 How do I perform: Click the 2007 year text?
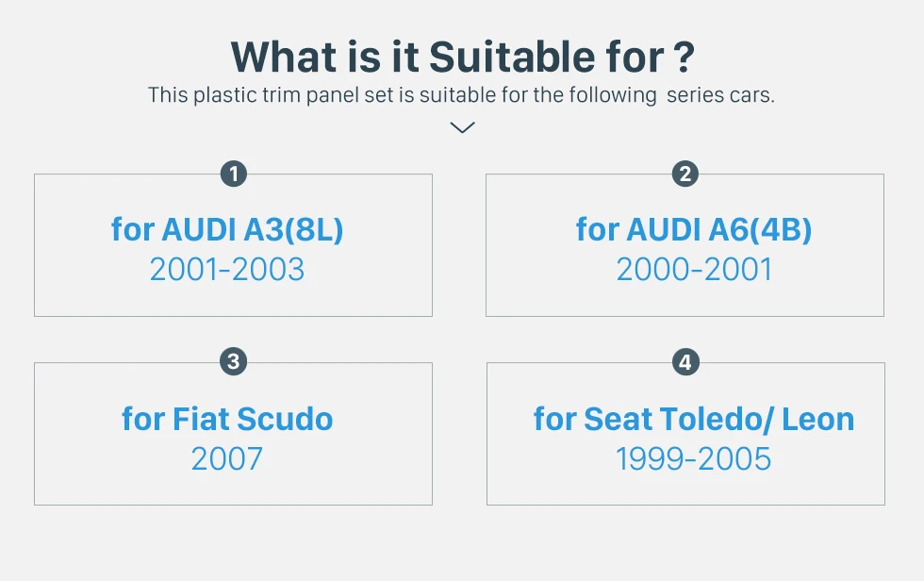[x=227, y=458]
